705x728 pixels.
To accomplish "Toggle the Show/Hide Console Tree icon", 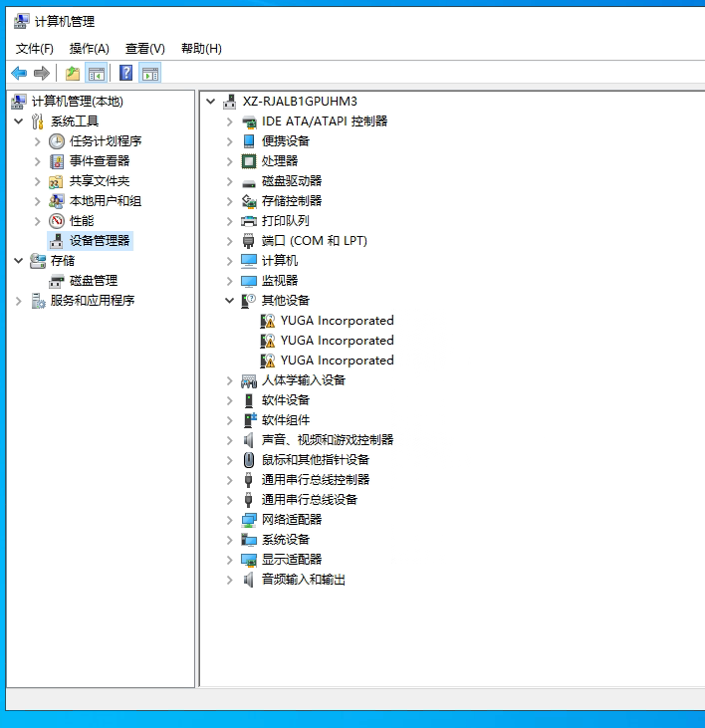I will pos(97,73).
